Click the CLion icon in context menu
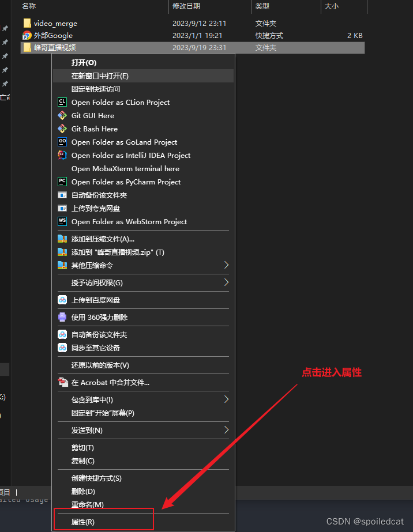413x532 pixels. (62, 102)
